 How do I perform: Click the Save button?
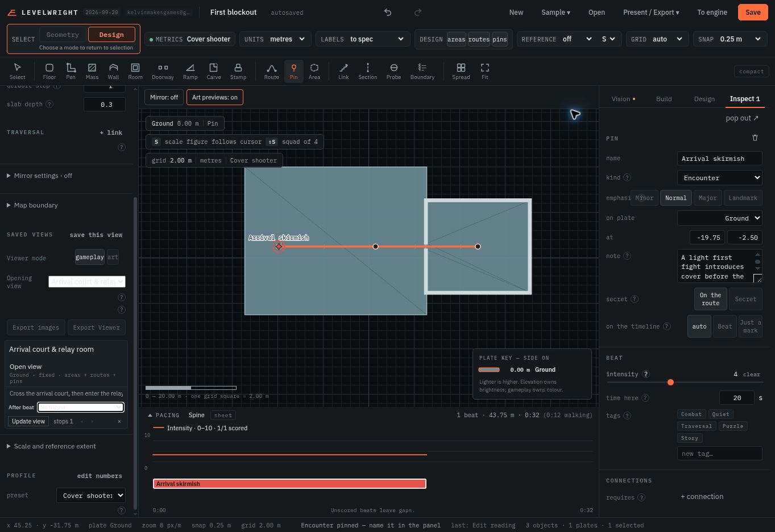(753, 13)
